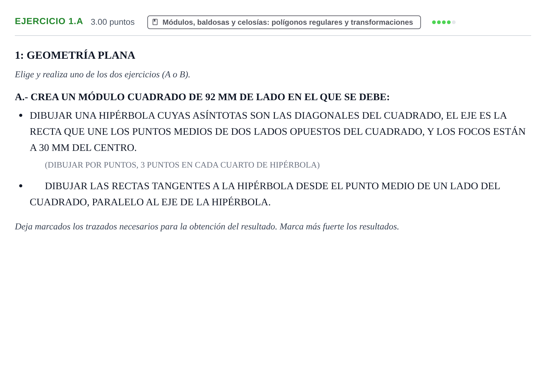Click the first green difficulty dot
The image size is (546, 392).
[x=434, y=22]
